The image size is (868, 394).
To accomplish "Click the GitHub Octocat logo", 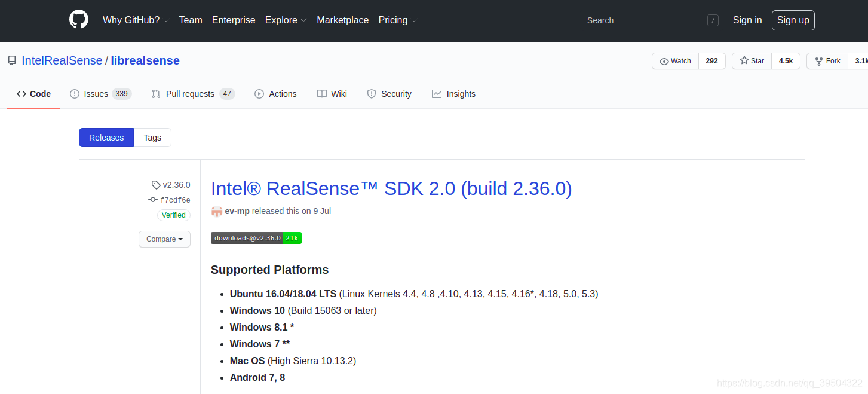I will coord(78,19).
